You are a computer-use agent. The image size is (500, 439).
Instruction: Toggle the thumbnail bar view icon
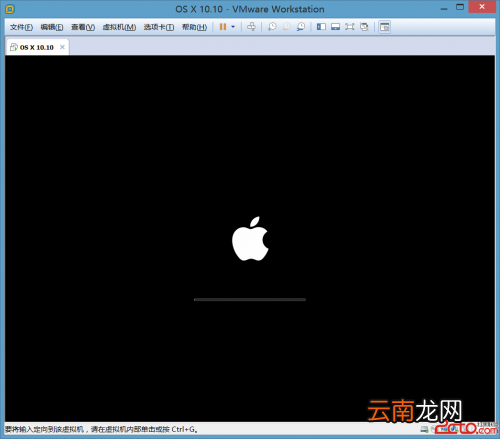[335, 27]
